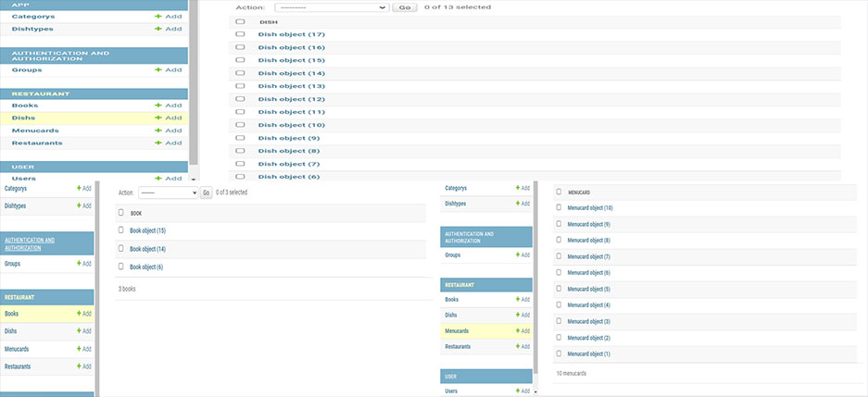Viewport: 868px width, 397px height.
Task: Click Add plus icon beside highlighted Menucards entry
Action: (x=522, y=330)
